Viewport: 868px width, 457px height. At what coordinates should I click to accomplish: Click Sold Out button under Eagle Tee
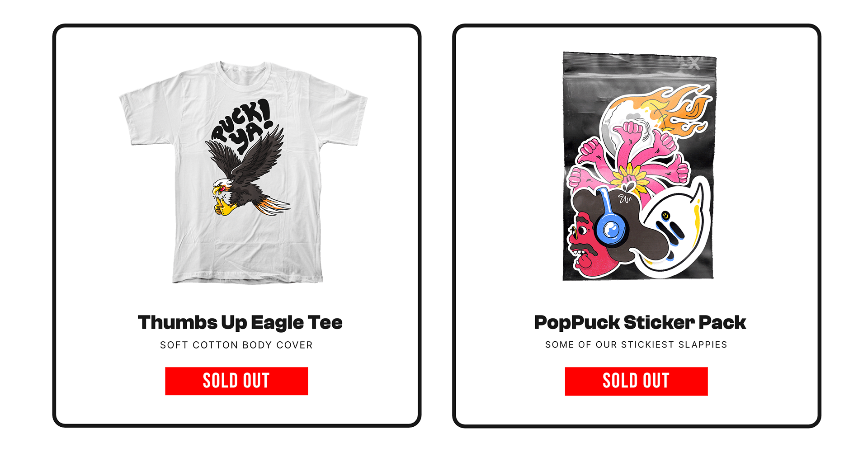[236, 381]
